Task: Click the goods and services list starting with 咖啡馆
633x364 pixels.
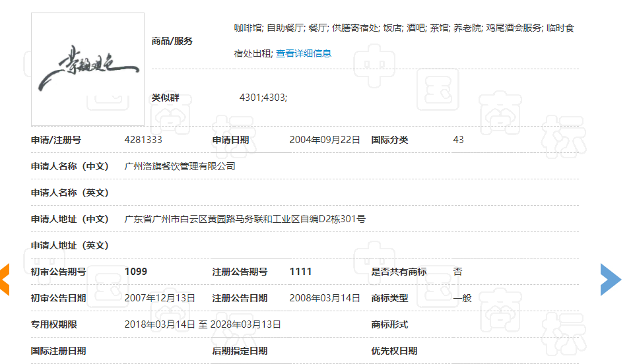Action: click(404, 28)
